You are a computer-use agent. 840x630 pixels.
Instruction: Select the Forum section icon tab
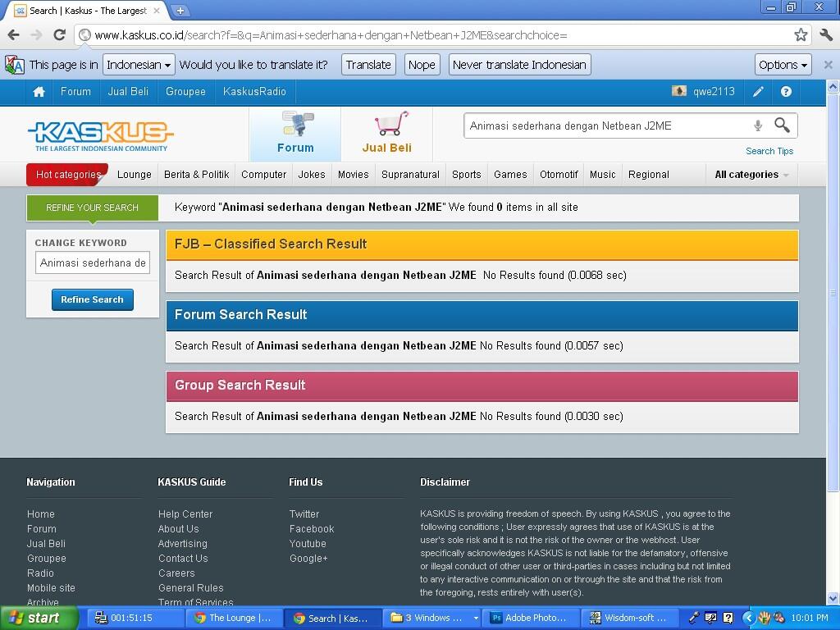point(295,134)
